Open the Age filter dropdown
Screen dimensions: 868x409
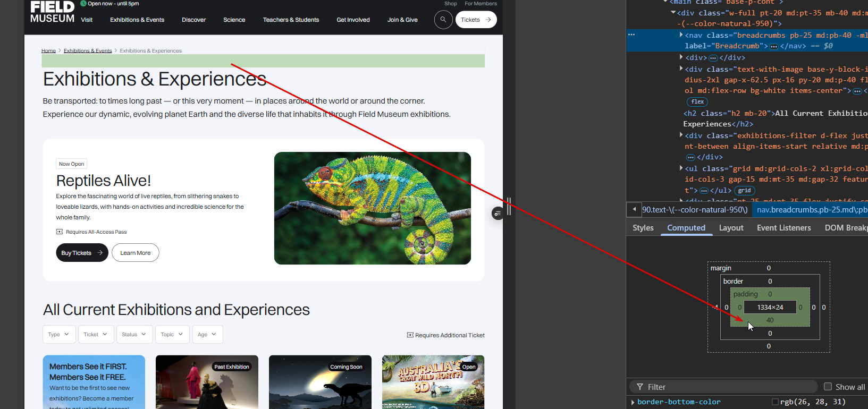207,335
